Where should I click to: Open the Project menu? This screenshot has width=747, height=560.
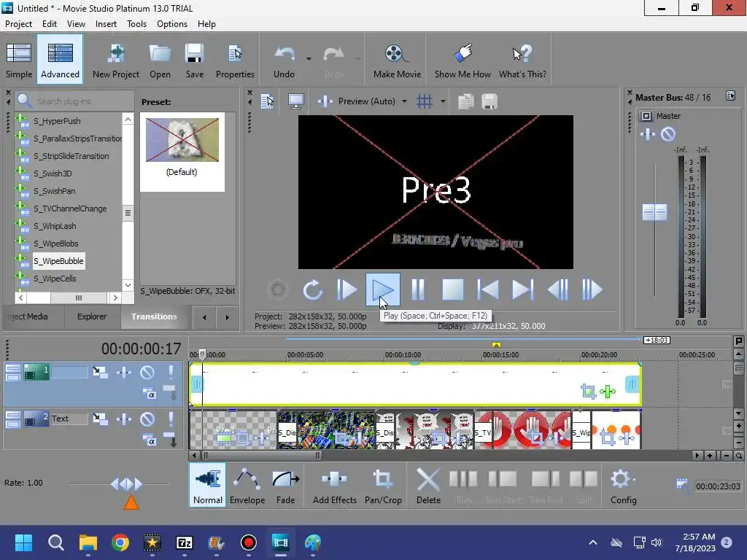(18, 24)
